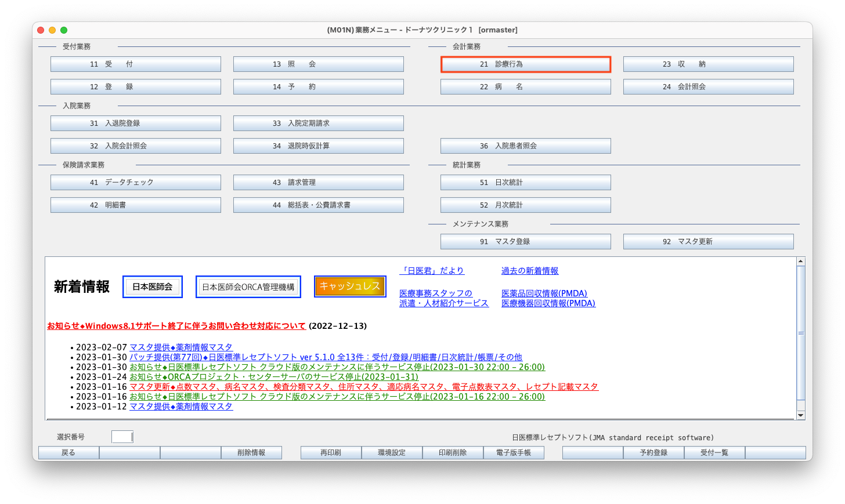Click news panel scroll down arrow
845x504 pixels.
point(801,415)
